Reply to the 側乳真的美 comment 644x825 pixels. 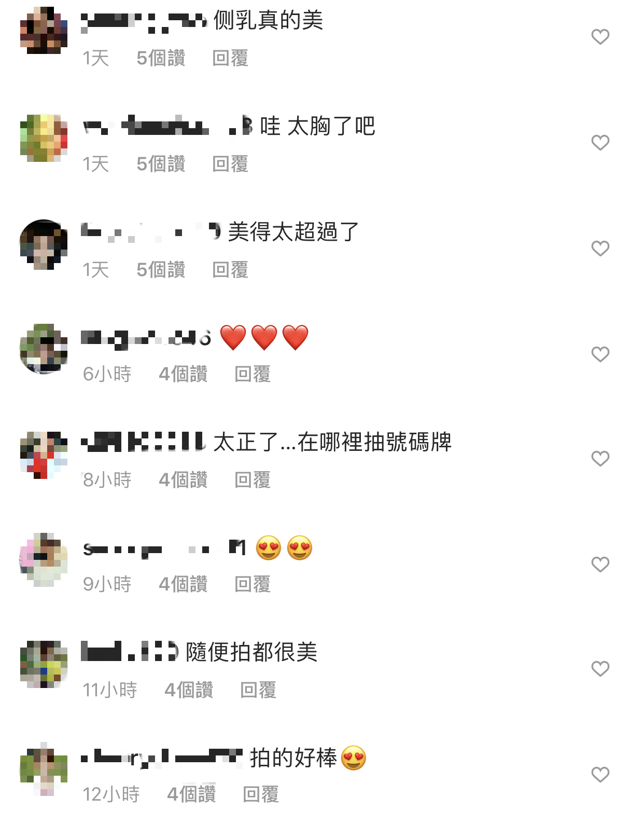click(230, 58)
